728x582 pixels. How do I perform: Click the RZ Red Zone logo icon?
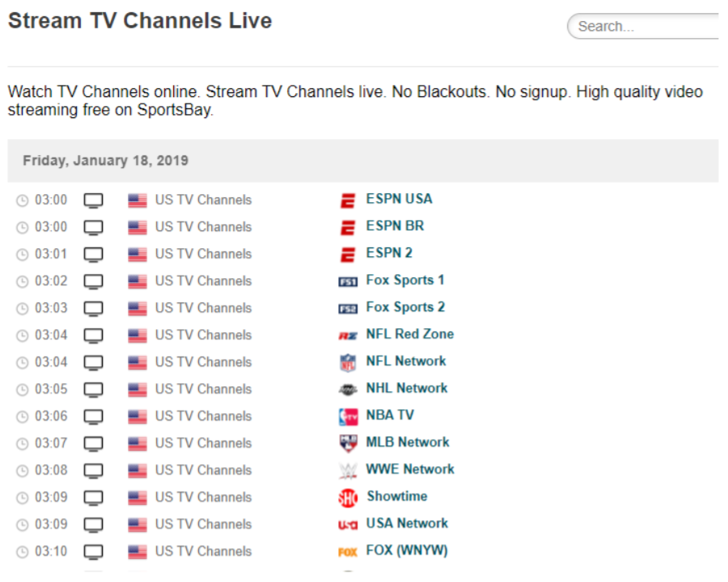(x=348, y=335)
